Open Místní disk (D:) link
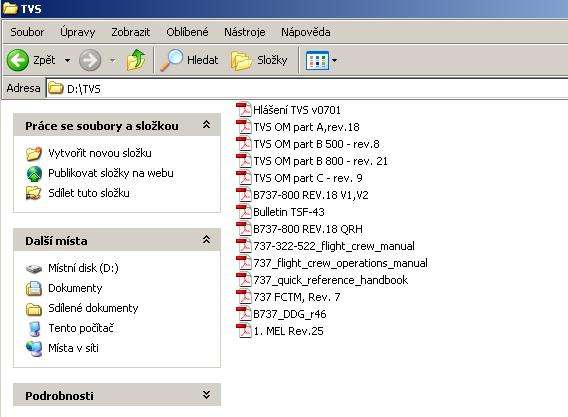568x417 pixels. (x=83, y=268)
